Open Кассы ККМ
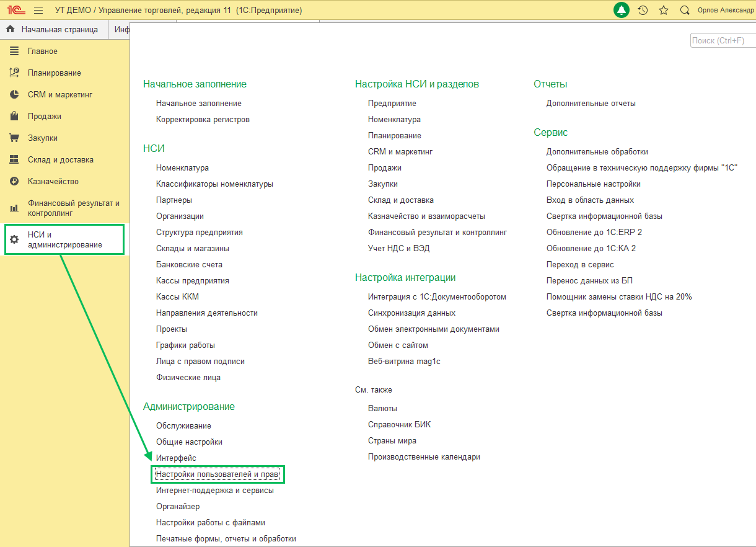This screenshot has width=756, height=547. point(177,296)
